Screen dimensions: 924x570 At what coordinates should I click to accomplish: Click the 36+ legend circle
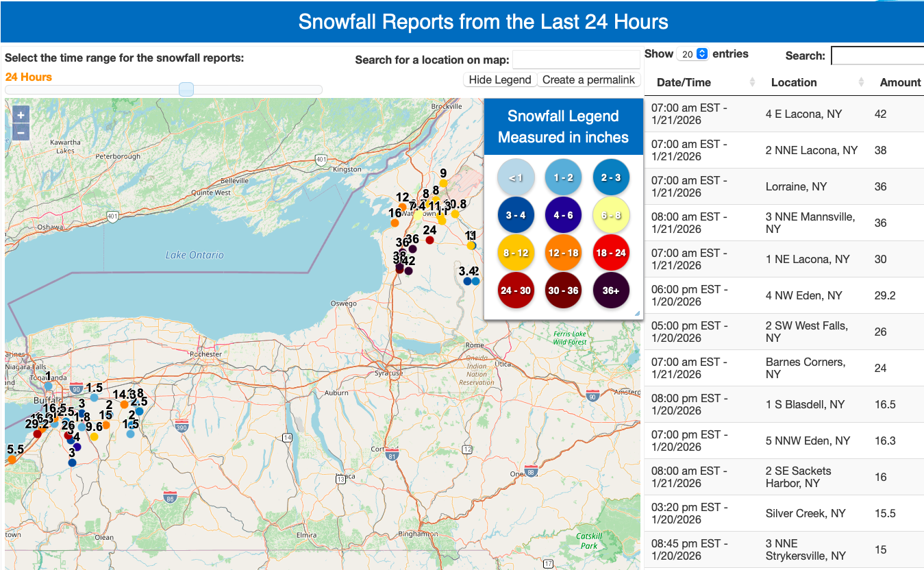click(x=611, y=290)
